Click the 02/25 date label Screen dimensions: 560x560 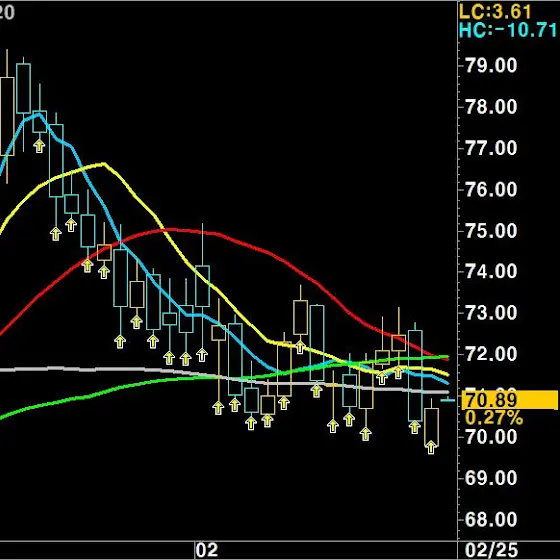point(491,550)
